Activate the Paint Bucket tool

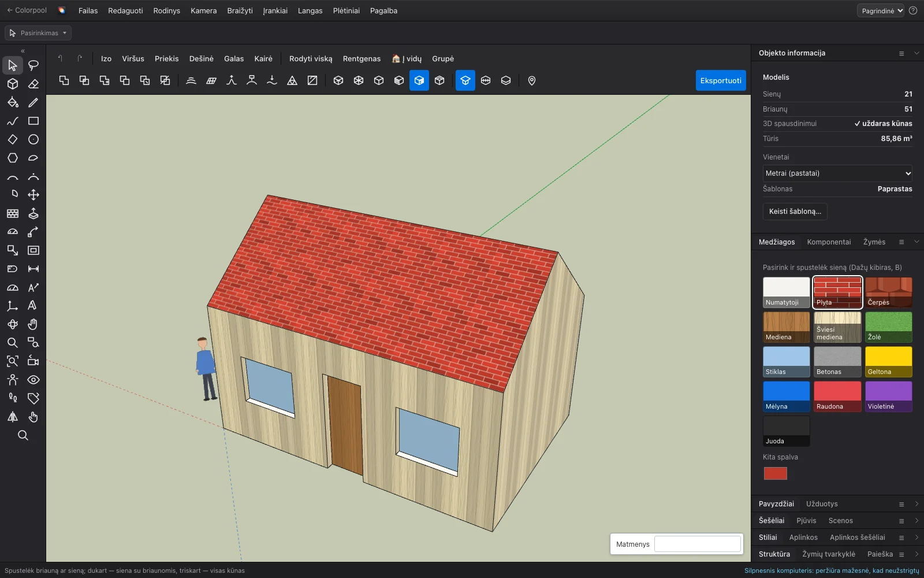pyautogui.click(x=13, y=102)
